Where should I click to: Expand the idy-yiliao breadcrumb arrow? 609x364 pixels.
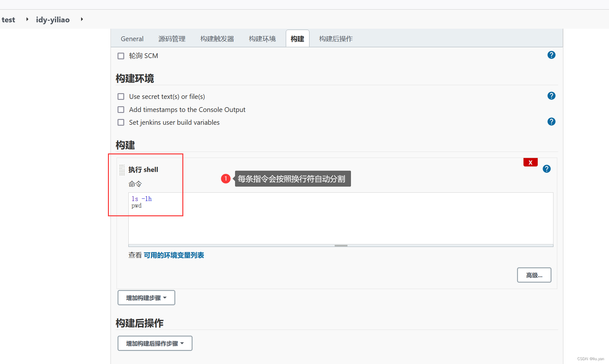point(82,19)
